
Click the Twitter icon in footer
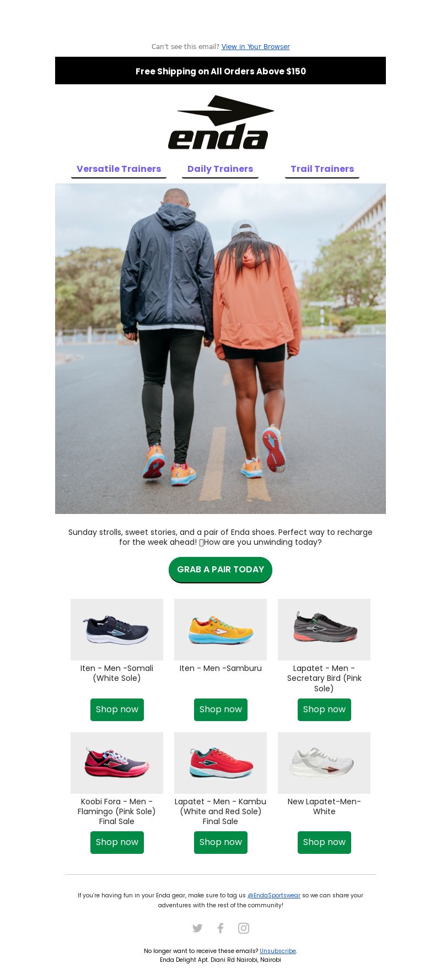[x=197, y=928]
